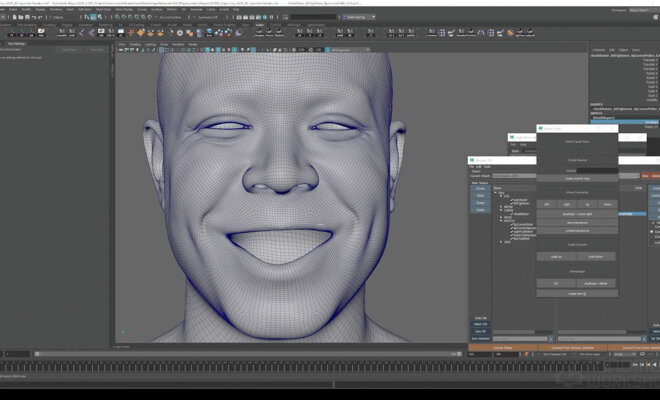This screenshot has width=660, height=400.
Task: Click the blue molecule cluster shelf icon
Action: [x=218, y=32]
